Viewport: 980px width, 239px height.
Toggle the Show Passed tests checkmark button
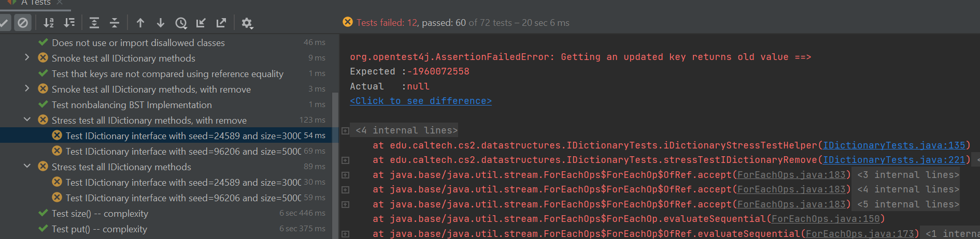point(4,23)
